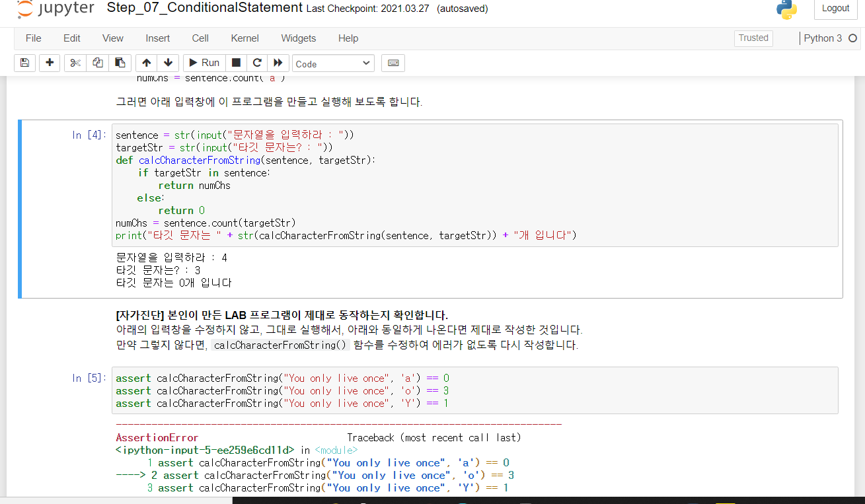Click the inline calcCharacterFromString() code mention
This screenshot has height=504, width=865.
point(281,345)
